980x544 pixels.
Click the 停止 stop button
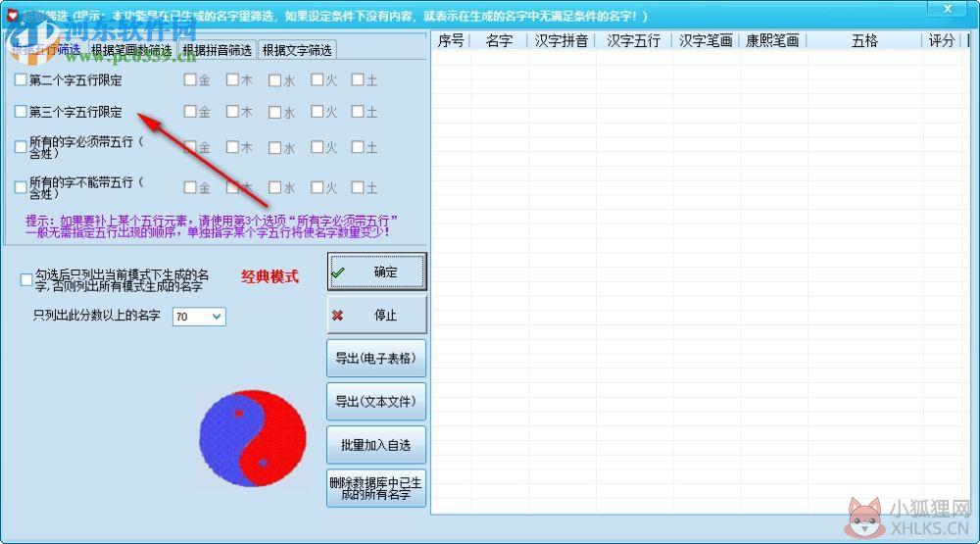click(x=377, y=316)
